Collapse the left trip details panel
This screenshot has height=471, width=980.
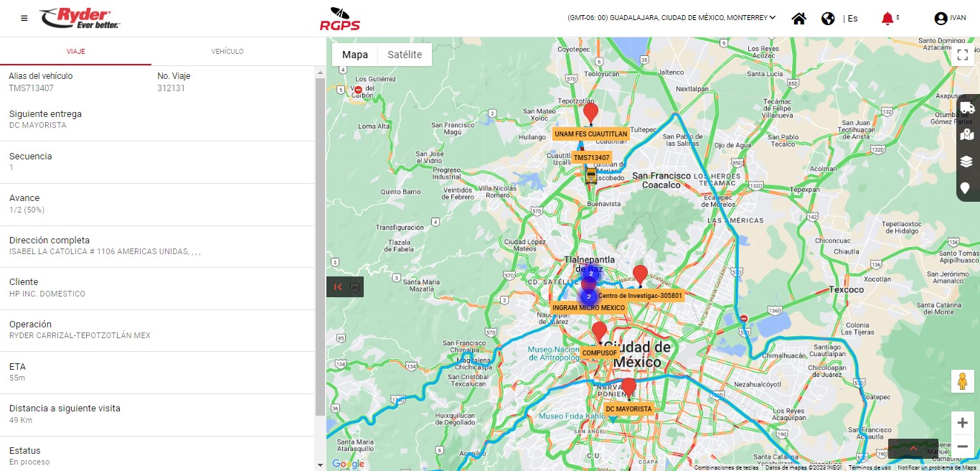pyautogui.click(x=338, y=287)
